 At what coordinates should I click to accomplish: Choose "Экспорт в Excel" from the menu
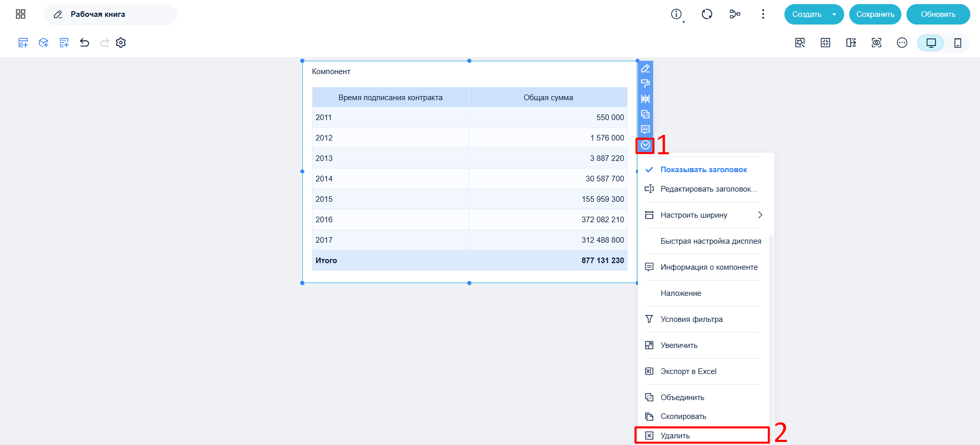[x=703, y=371]
